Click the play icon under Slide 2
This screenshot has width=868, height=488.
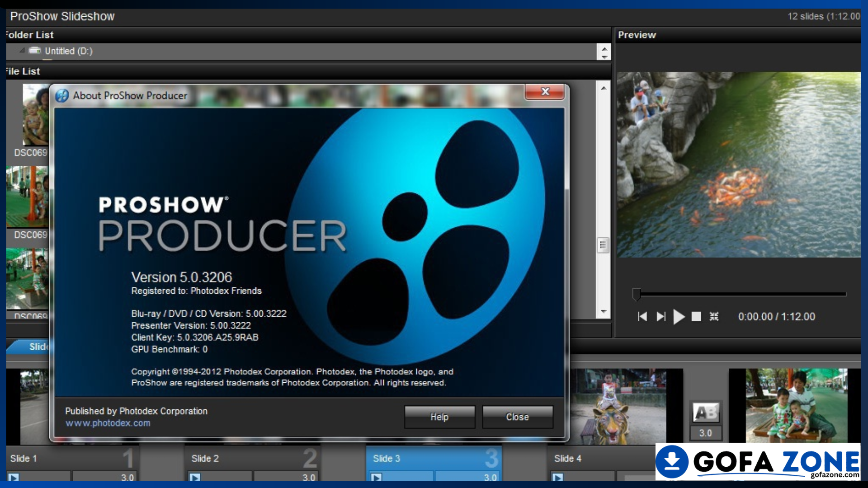(x=195, y=477)
